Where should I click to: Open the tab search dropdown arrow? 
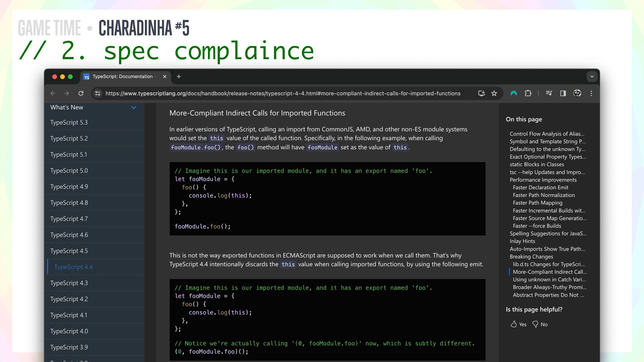click(592, 77)
